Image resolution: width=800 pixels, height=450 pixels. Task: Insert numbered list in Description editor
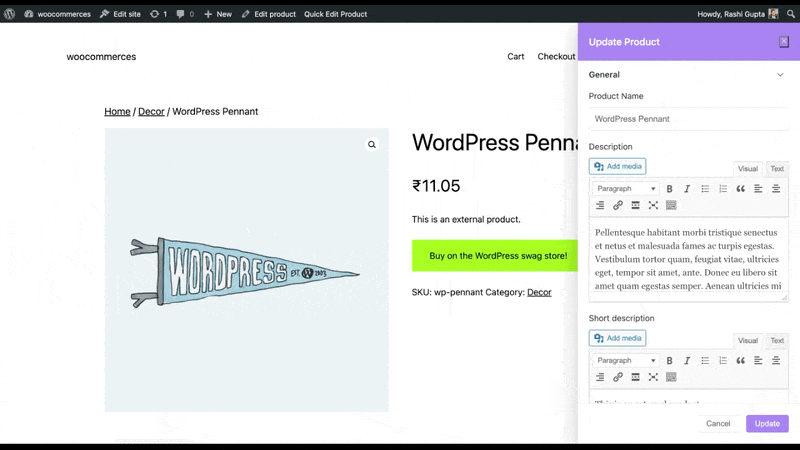pos(722,189)
